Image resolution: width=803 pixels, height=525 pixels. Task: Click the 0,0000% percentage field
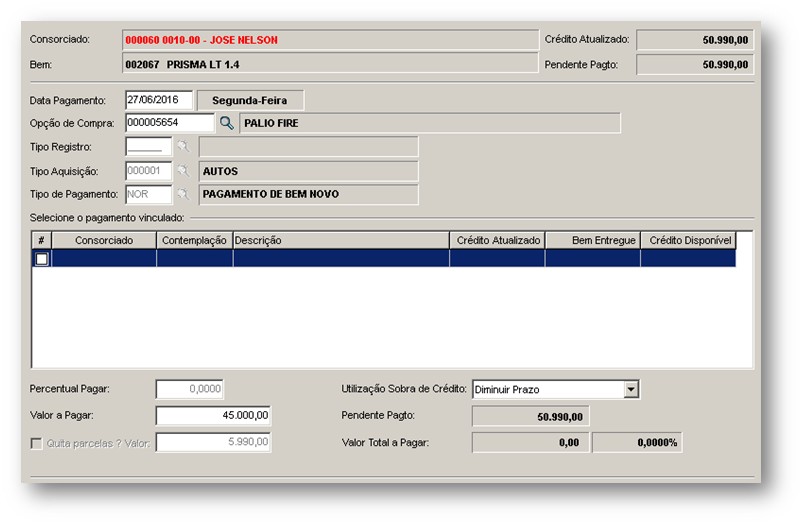(x=637, y=443)
